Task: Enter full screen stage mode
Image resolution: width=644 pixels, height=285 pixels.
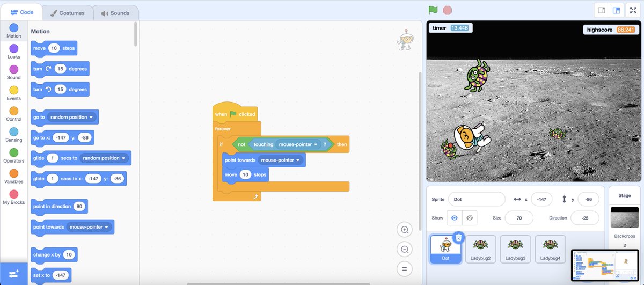Action: pos(633,10)
